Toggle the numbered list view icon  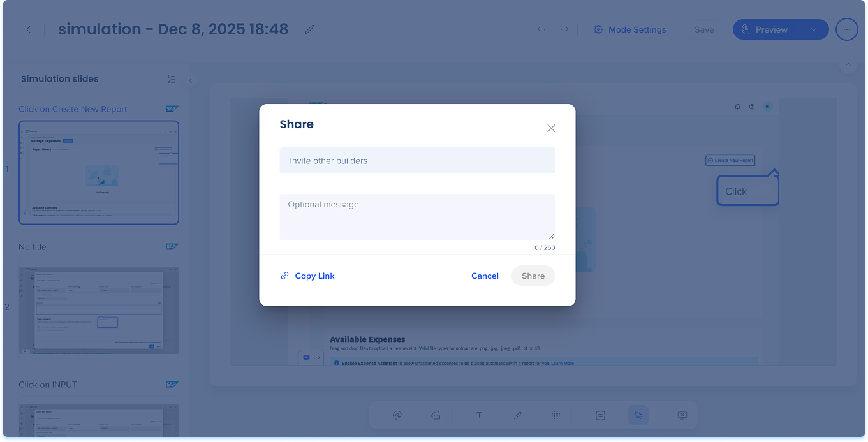pos(171,79)
